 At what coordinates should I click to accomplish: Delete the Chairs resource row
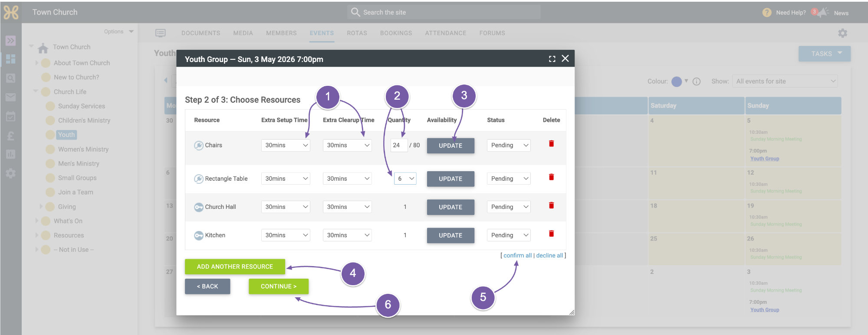(x=551, y=143)
